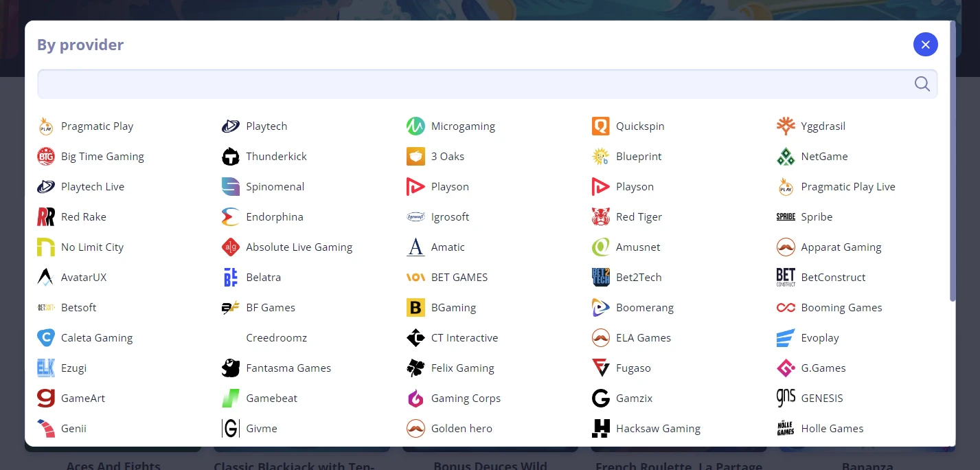Choose CT Interactive provider

pos(453,338)
